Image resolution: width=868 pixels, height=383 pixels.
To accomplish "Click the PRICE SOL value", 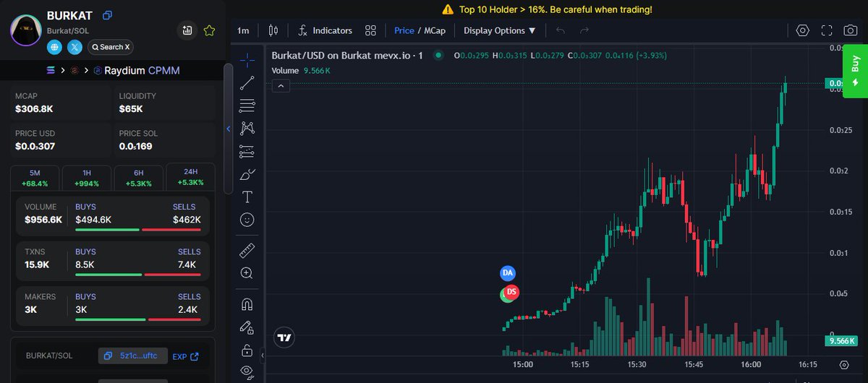I will point(135,147).
